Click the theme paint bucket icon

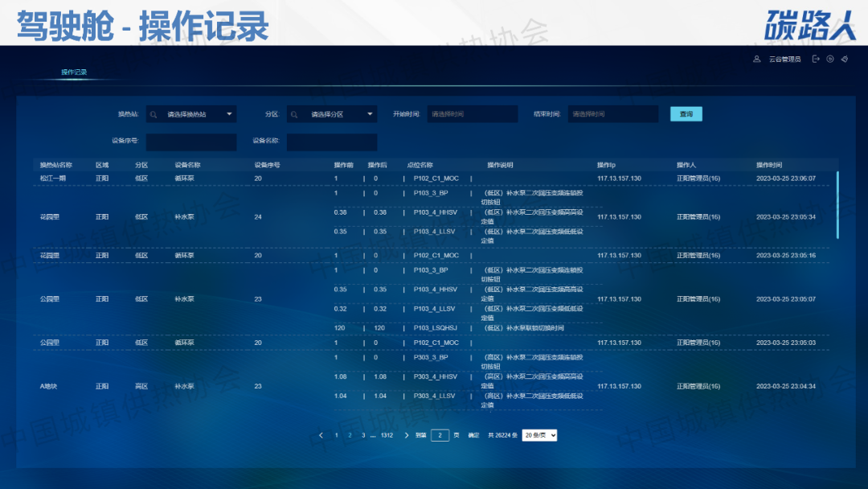(x=844, y=59)
